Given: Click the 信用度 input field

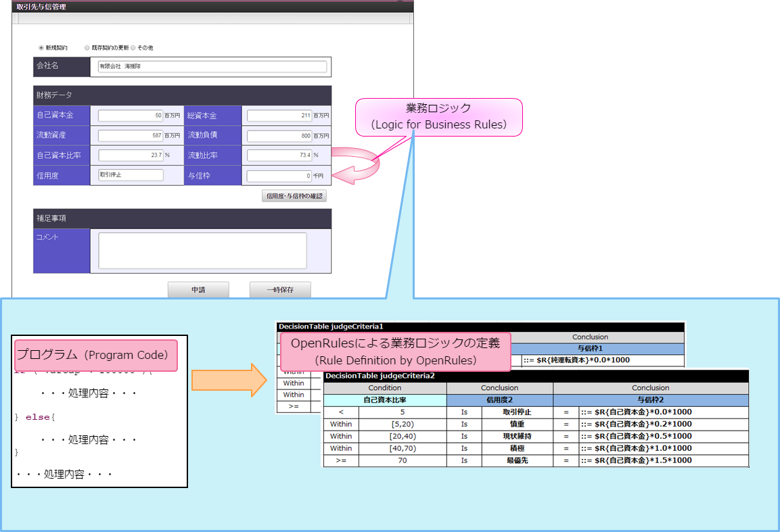Looking at the screenshot, I should click(131, 175).
